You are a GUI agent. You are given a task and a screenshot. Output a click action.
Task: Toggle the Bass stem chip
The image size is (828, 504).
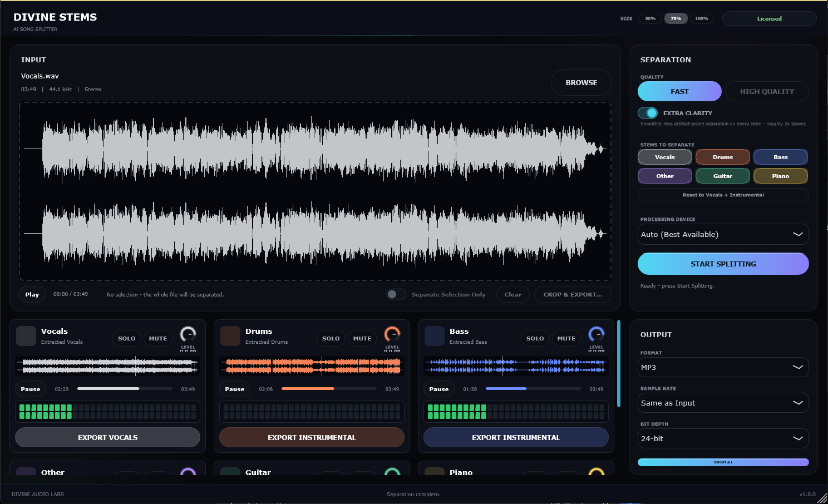coord(781,157)
